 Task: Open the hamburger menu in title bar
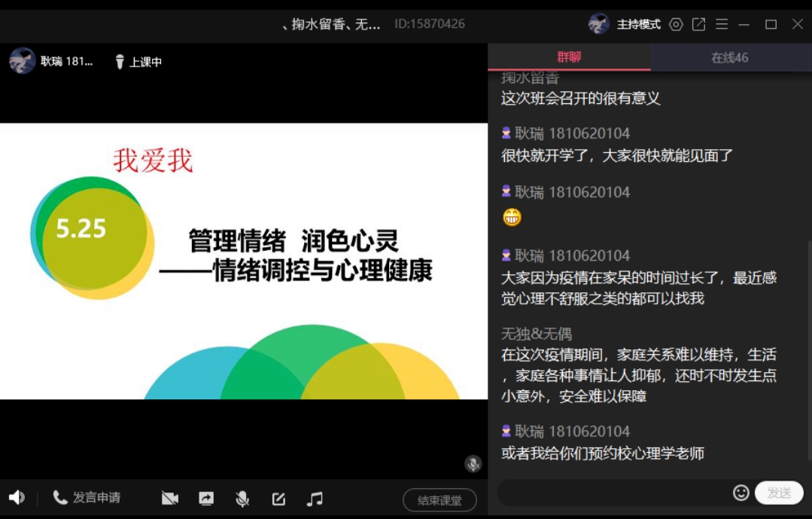click(x=722, y=24)
